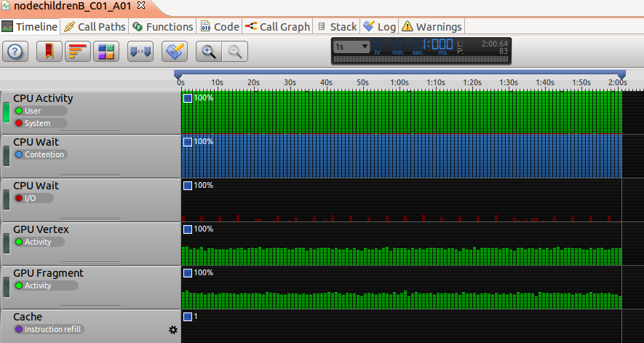The width and height of the screenshot is (644, 343).
Task: Toggle the CPU Activity chart handle
Action: (x=7, y=113)
